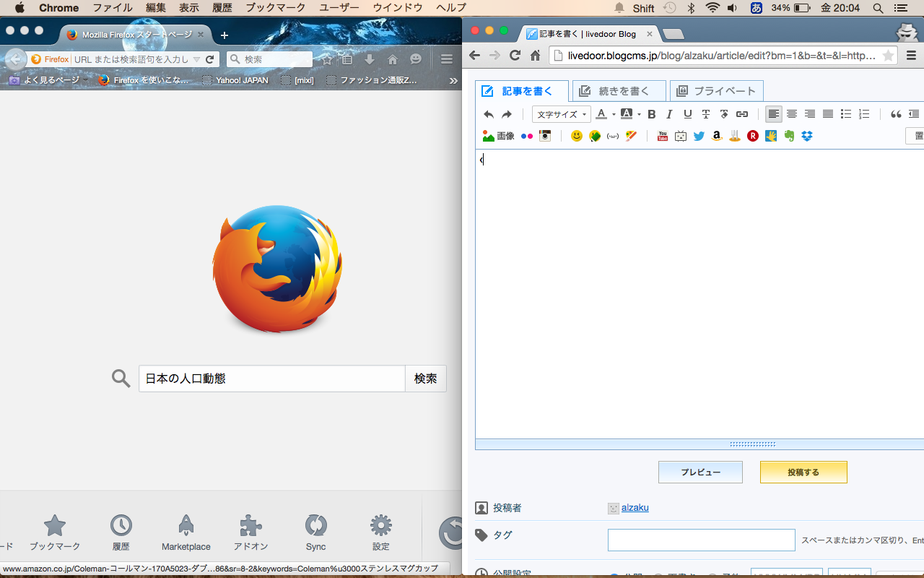The image size is (924, 578).
Task: Undo the last edit in the blog editor
Action: [489, 114]
